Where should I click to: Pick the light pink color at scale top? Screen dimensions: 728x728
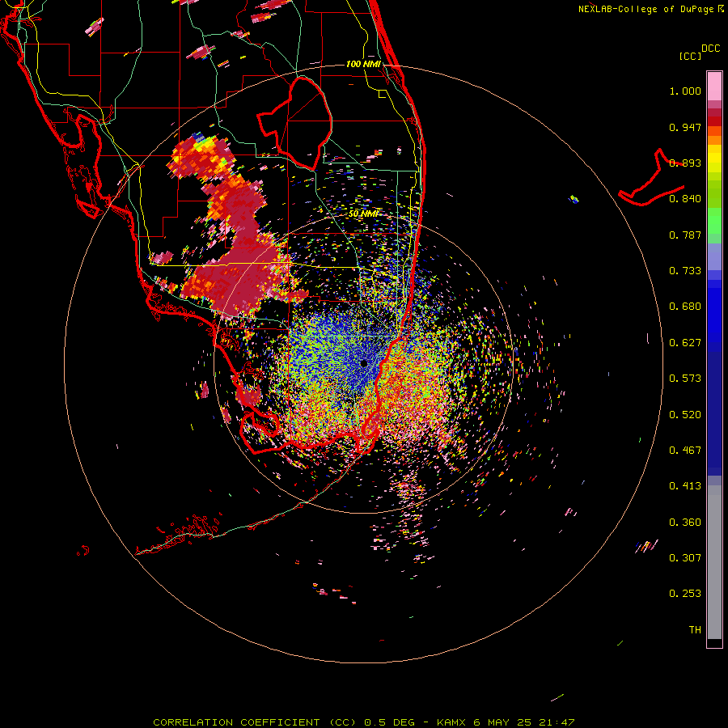pyautogui.click(x=714, y=86)
